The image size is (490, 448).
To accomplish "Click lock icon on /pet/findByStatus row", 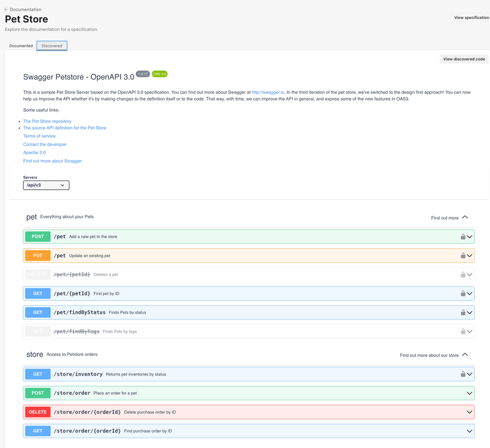I will 463,313.
